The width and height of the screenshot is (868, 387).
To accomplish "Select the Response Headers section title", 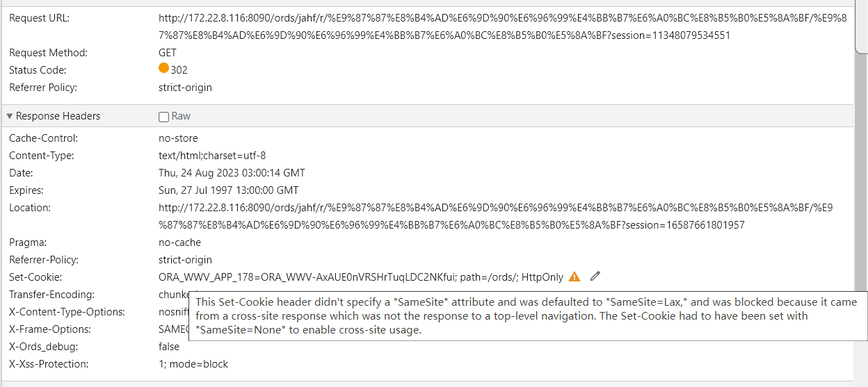I will [x=58, y=116].
